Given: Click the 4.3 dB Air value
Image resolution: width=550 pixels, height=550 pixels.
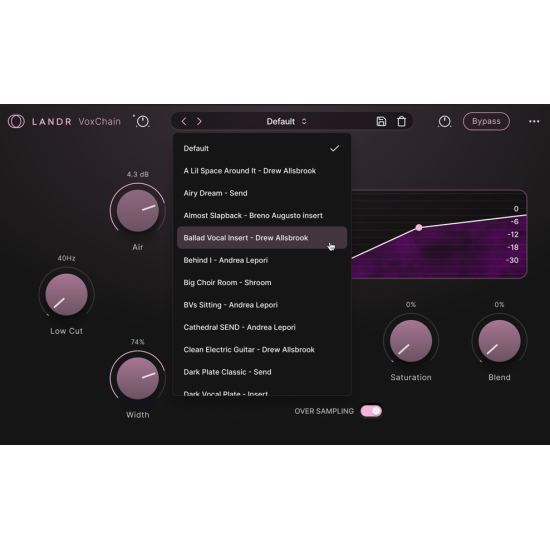Looking at the screenshot, I should (138, 174).
